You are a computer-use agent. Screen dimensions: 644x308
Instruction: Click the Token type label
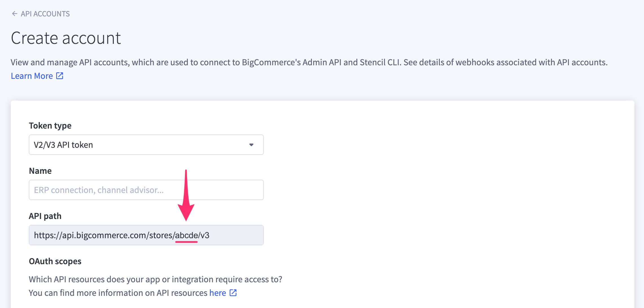(x=50, y=126)
